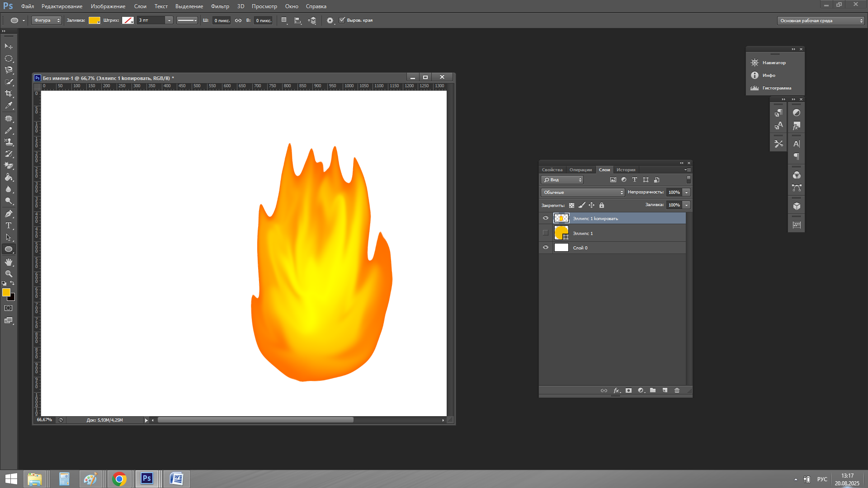Screen dimensions: 868x488
Task: Open the Обычные blend mode dropdown
Action: [583, 192]
